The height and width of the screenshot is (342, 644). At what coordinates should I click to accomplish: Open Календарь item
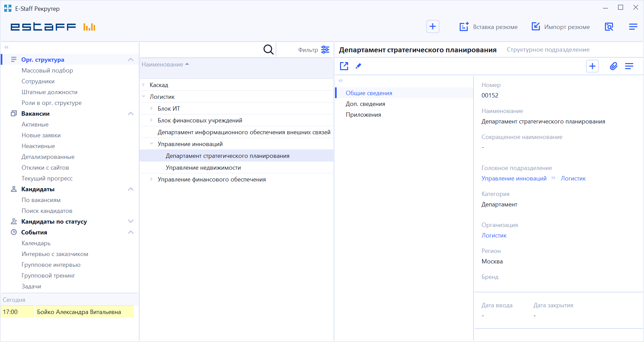(x=36, y=243)
